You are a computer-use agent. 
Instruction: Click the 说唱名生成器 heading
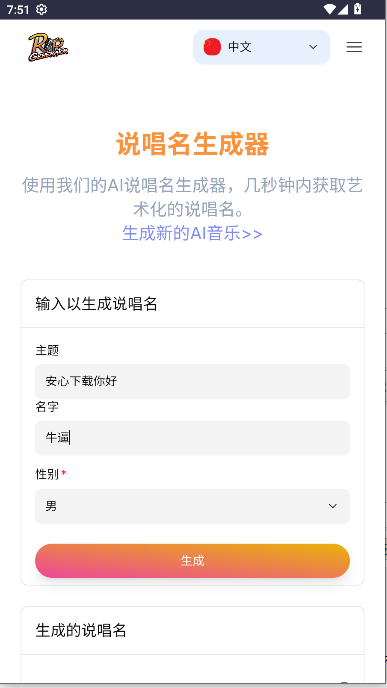(x=193, y=144)
